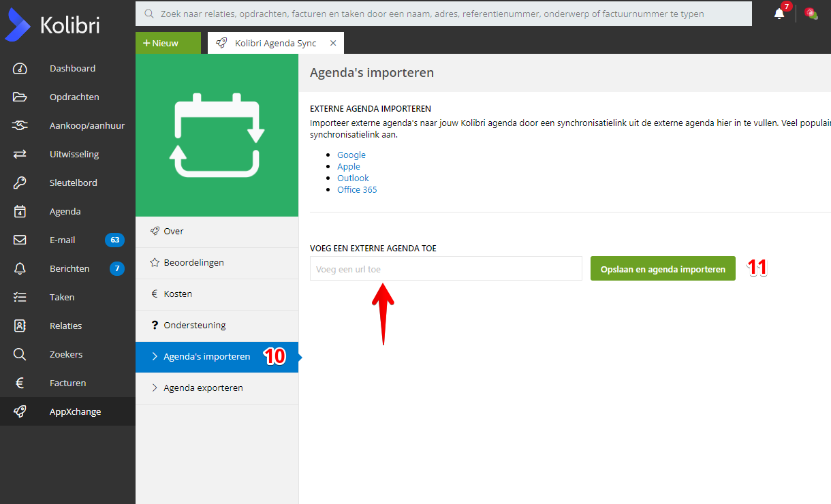The width and height of the screenshot is (831, 504).
Task: Open the Outlook link
Action: point(353,178)
